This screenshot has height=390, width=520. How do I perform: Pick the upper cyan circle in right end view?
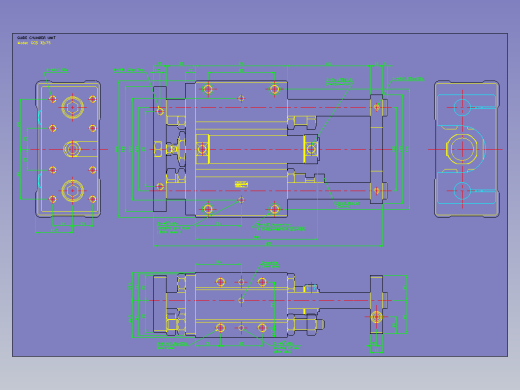click(462, 107)
